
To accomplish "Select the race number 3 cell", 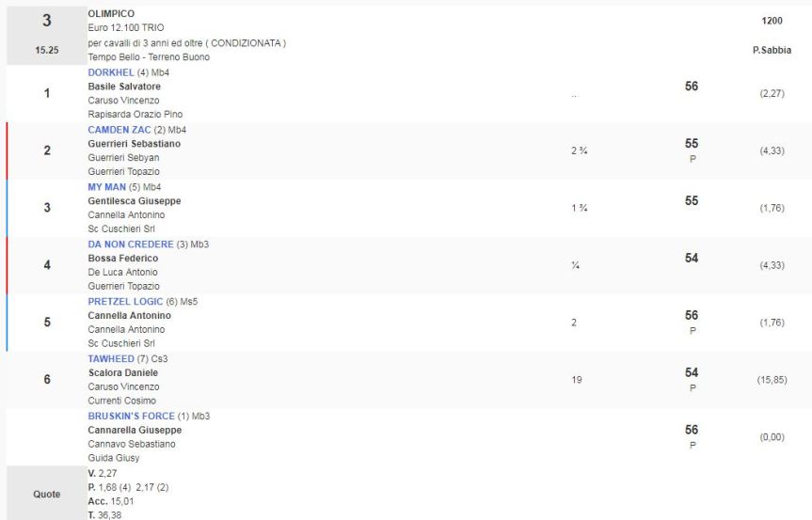I will 46,21.
